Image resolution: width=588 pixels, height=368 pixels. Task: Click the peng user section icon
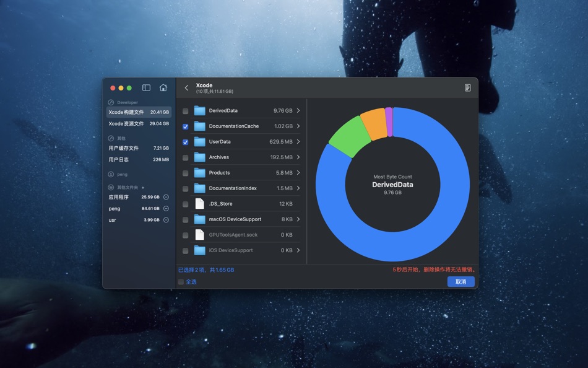111,174
